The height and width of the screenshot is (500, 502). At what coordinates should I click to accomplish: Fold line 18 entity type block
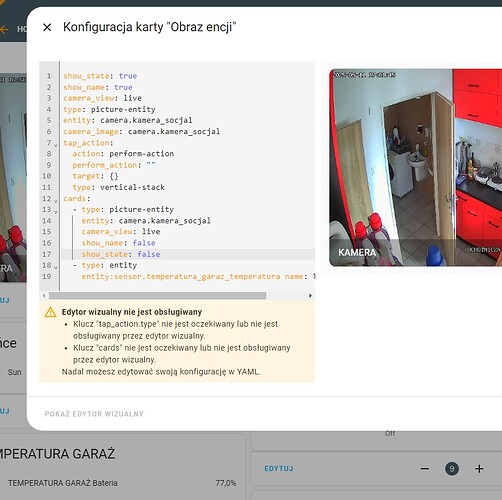tap(56, 267)
